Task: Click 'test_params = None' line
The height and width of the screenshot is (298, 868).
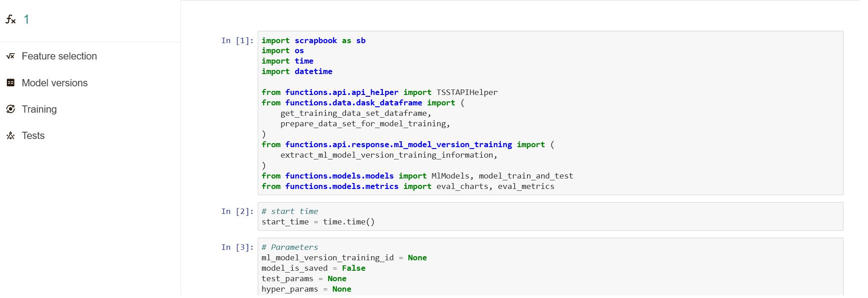Action: click(x=304, y=278)
